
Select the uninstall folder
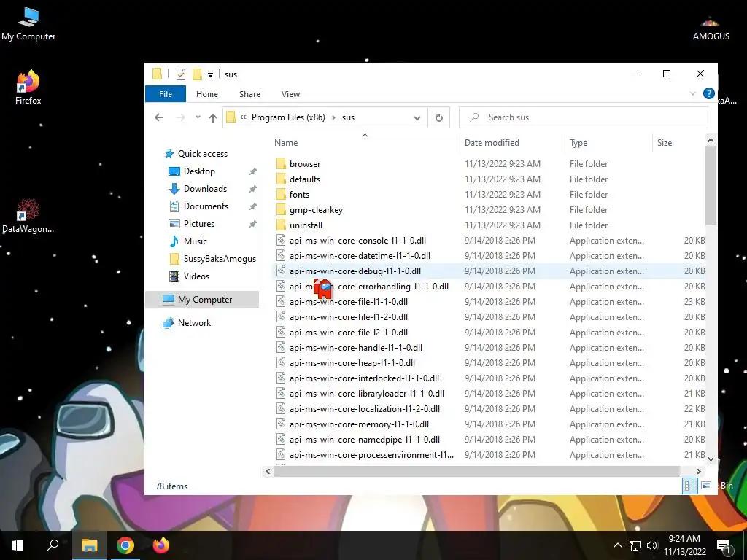[306, 225]
